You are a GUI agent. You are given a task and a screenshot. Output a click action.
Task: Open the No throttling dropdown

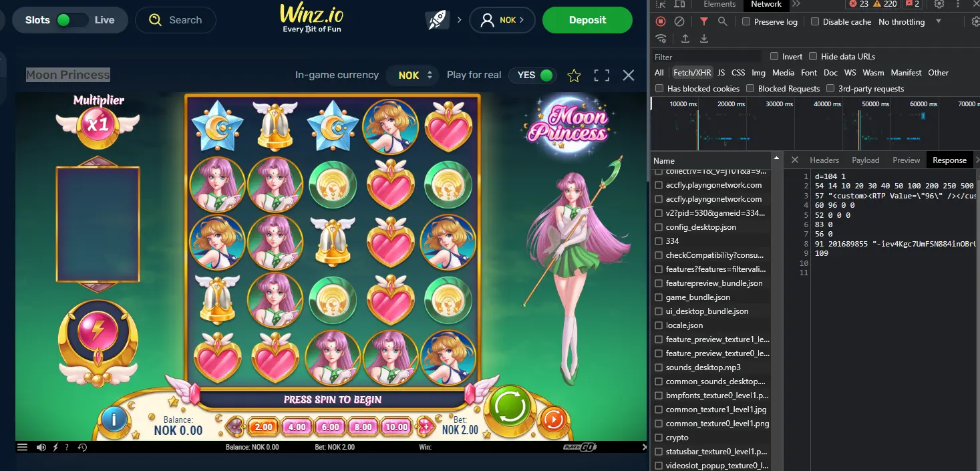[x=910, y=22]
